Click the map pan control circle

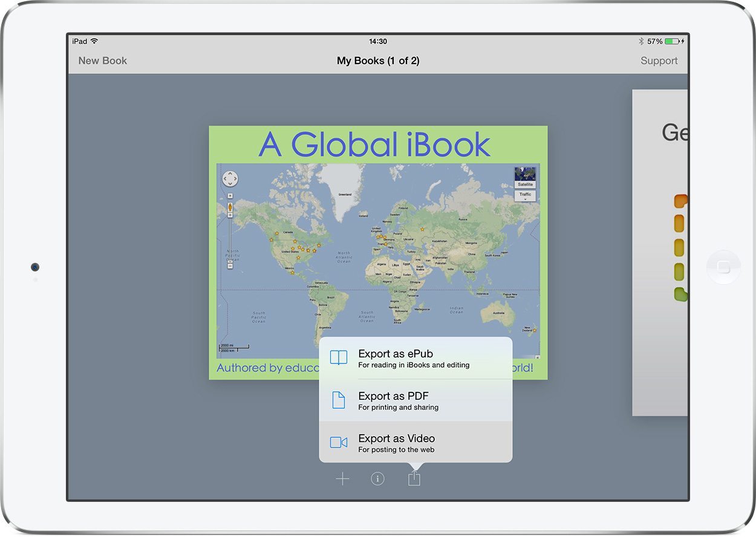coord(230,179)
